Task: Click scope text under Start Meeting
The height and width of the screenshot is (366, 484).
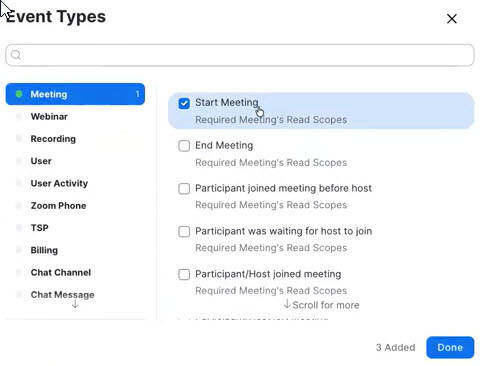Action: tap(271, 120)
